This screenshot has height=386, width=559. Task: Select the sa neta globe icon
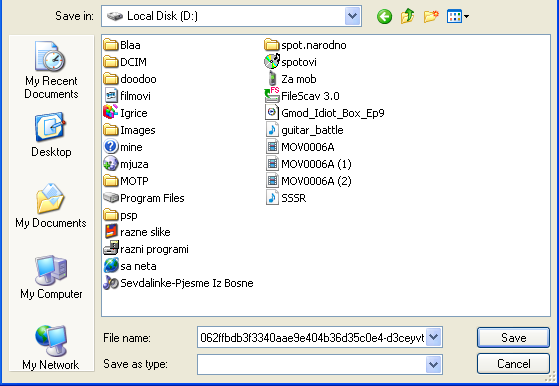111,266
